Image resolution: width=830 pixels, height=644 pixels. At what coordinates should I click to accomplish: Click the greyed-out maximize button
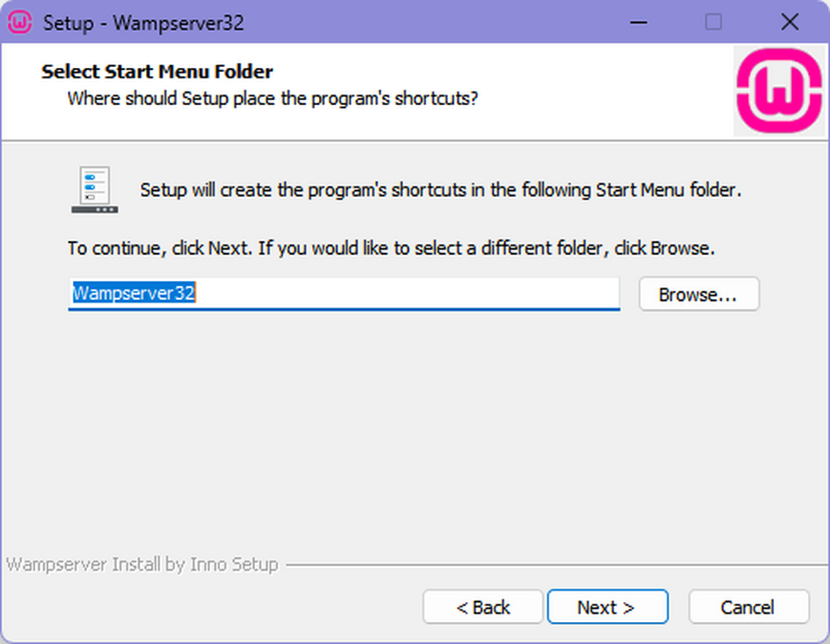click(x=713, y=22)
